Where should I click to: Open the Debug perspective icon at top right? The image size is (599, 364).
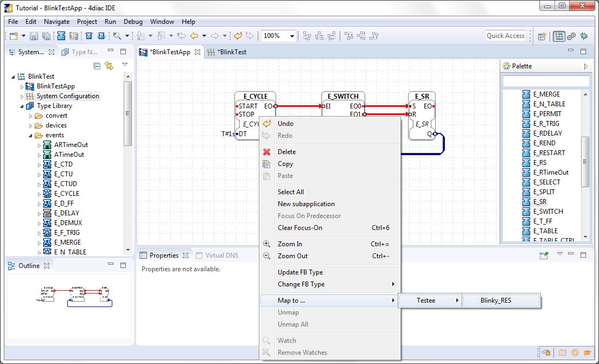point(583,36)
